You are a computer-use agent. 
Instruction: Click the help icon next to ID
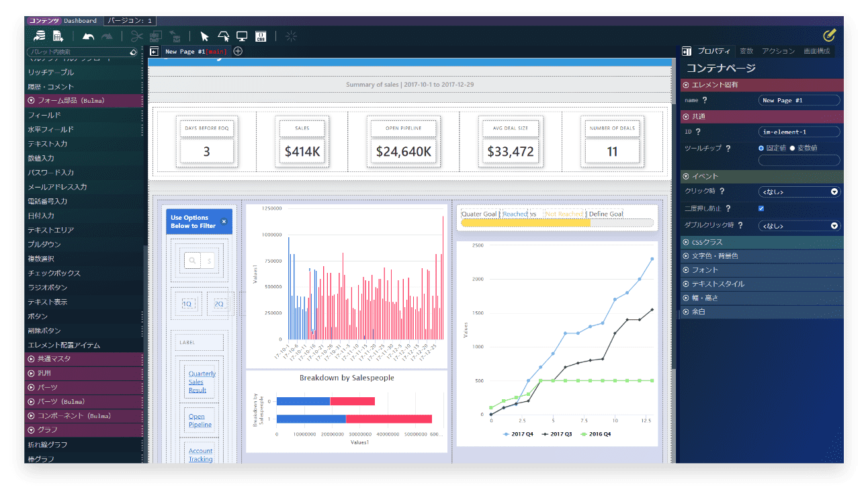[x=698, y=132]
